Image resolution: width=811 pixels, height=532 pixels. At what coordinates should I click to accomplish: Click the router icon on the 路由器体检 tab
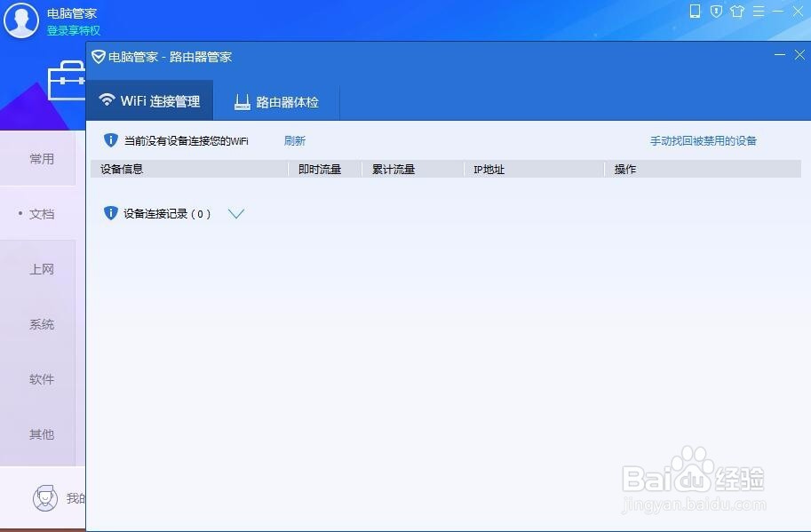coord(242,99)
